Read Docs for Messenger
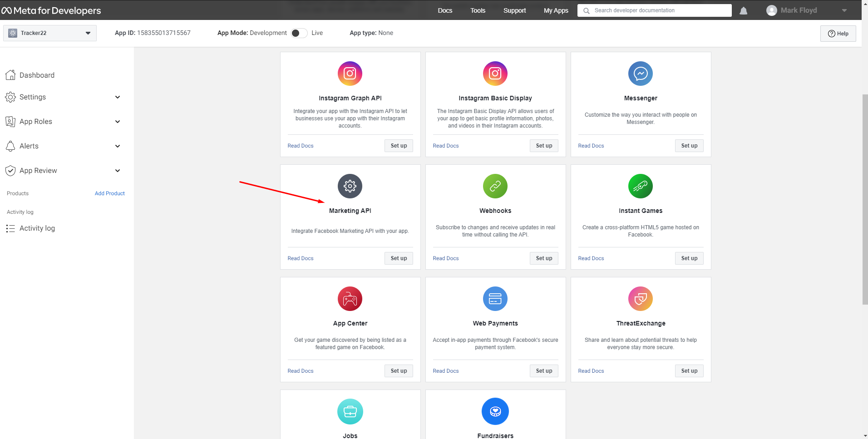Viewport: 868px width, 439px height. [x=591, y=146]
